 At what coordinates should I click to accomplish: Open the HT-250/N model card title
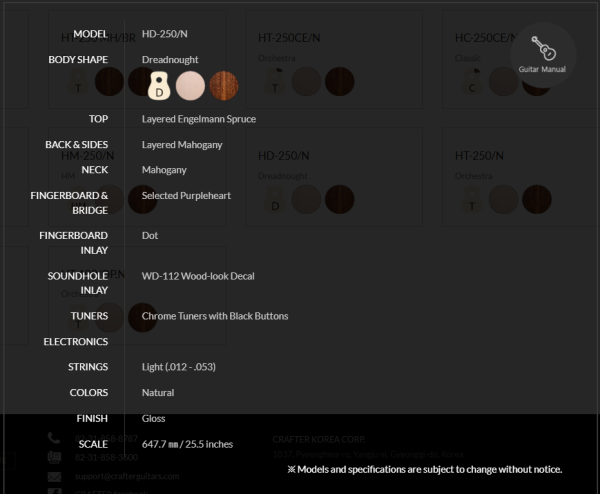(x=479, y=156)
